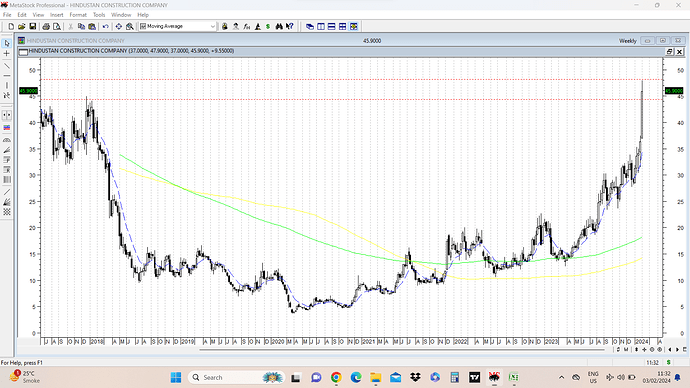Click the Print icon in toolbar
690x388 pixels.
[x=46, y=26]
